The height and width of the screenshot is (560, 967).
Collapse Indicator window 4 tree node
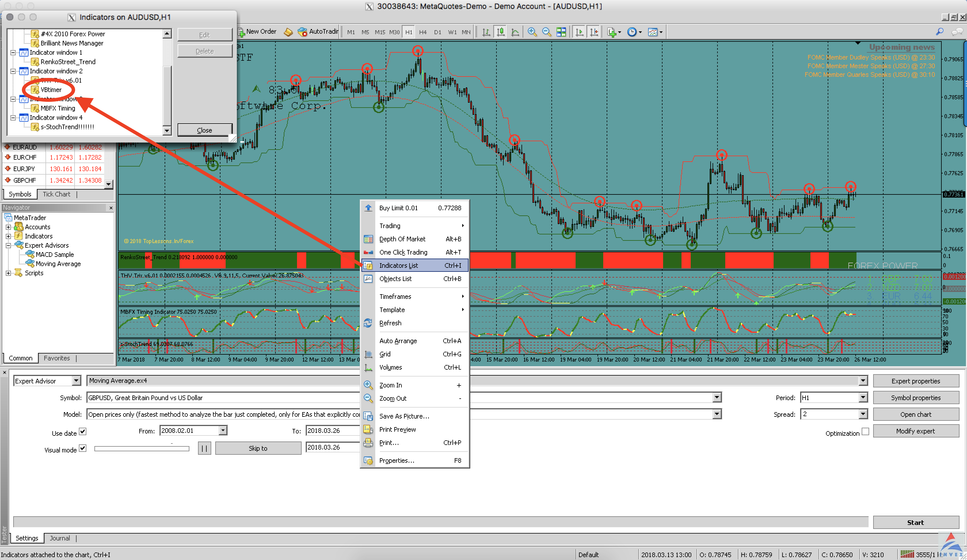click(x=13, y=118)
